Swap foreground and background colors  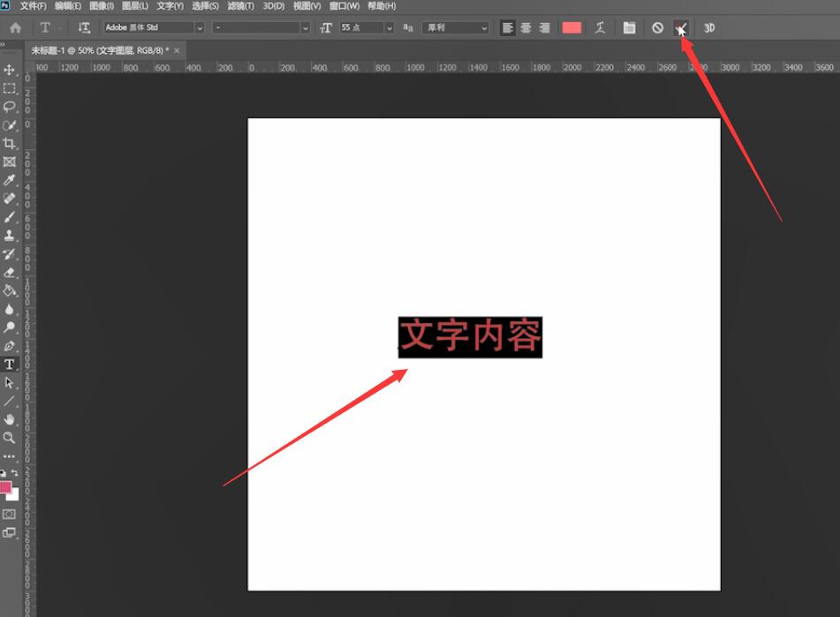click(14, 473)
